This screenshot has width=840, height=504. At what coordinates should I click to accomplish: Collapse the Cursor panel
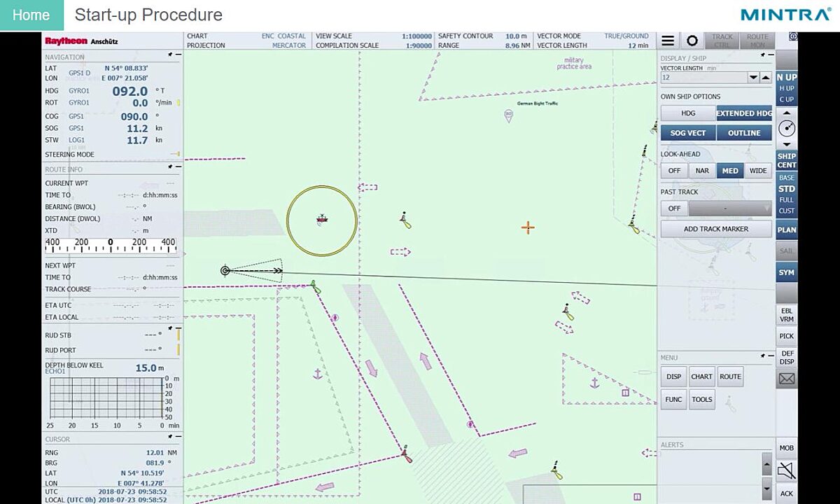click(x=178, y=436)
